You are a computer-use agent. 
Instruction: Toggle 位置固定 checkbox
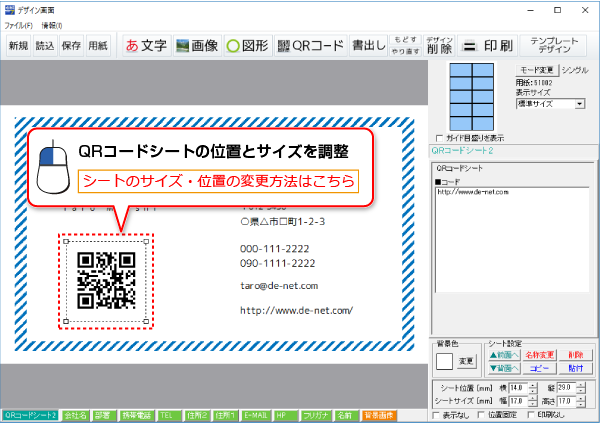pos(481,415)
